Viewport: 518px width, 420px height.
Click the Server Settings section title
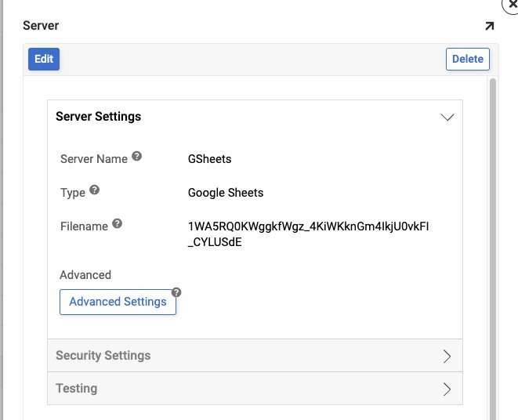click(x=98, y=117)
